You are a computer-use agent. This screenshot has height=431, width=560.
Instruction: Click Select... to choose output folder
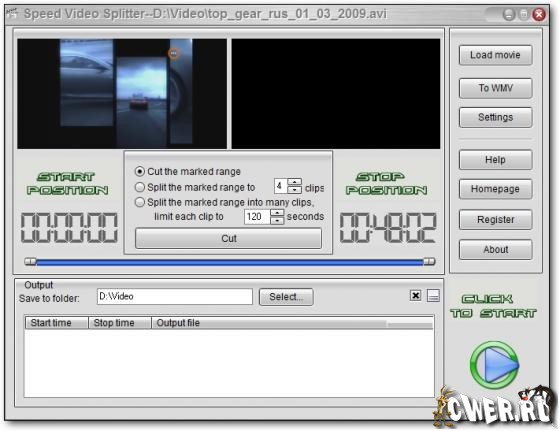point(286,297)
